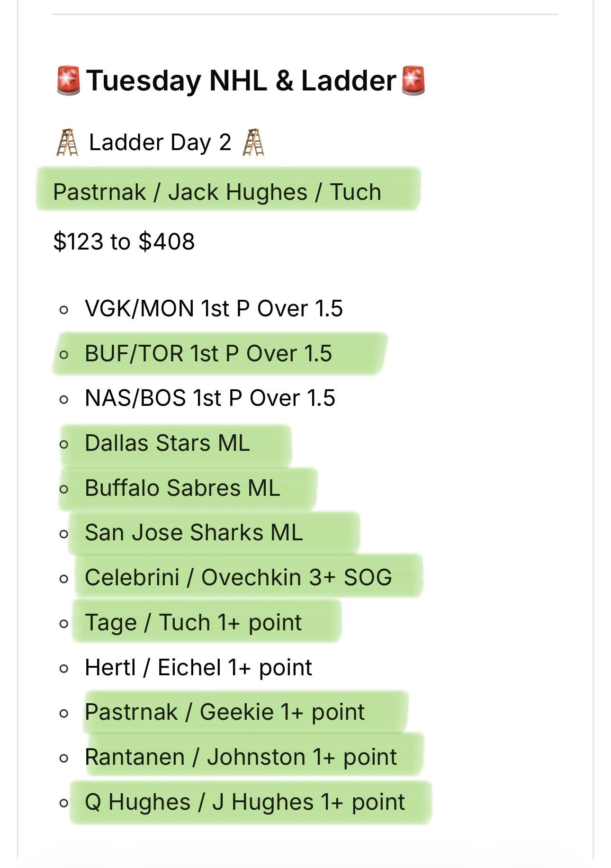Click the siren emoji after "Ladder" heading
611x868 pixels.
[x=413, y=81]
